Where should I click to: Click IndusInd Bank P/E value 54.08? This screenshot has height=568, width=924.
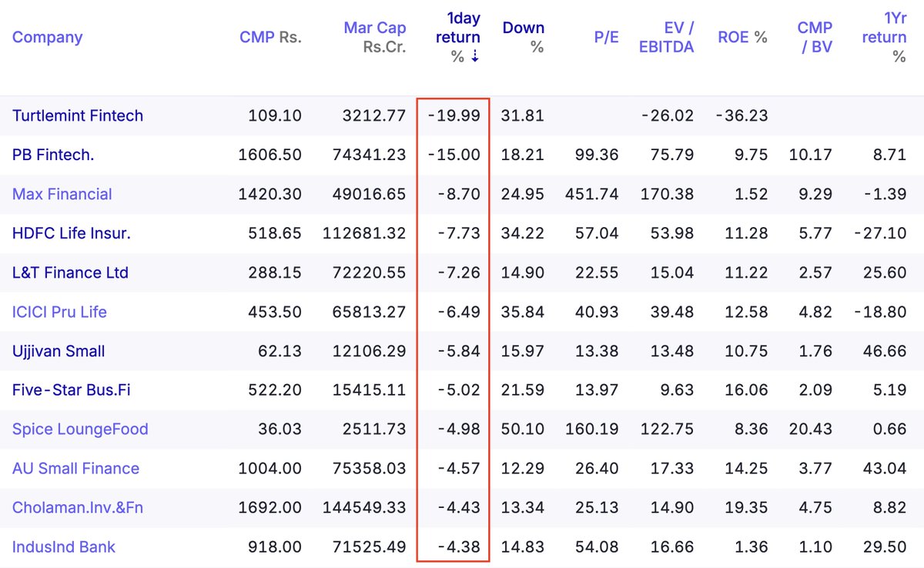click(x=597, y=547)
